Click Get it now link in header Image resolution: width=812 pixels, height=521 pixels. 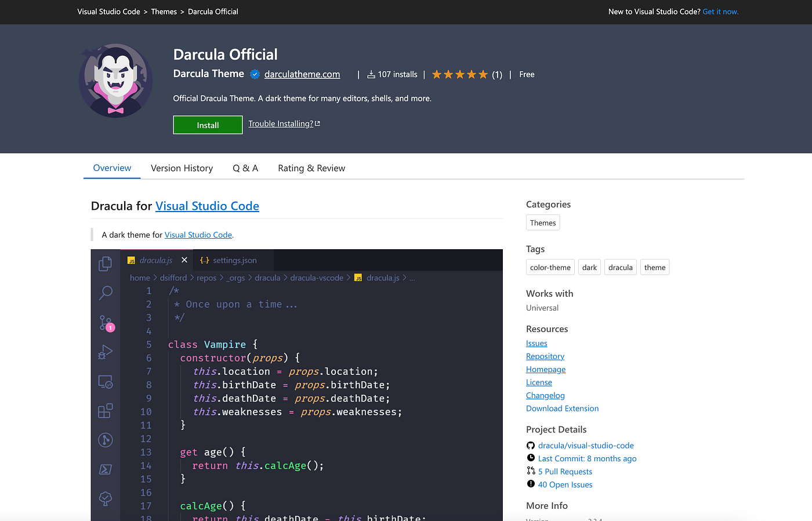(x=720, y=12)
